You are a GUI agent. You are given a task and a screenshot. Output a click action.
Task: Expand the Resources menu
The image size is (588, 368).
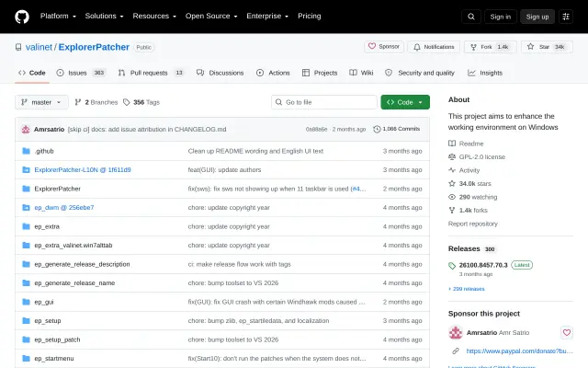click(x=154, y=17)
